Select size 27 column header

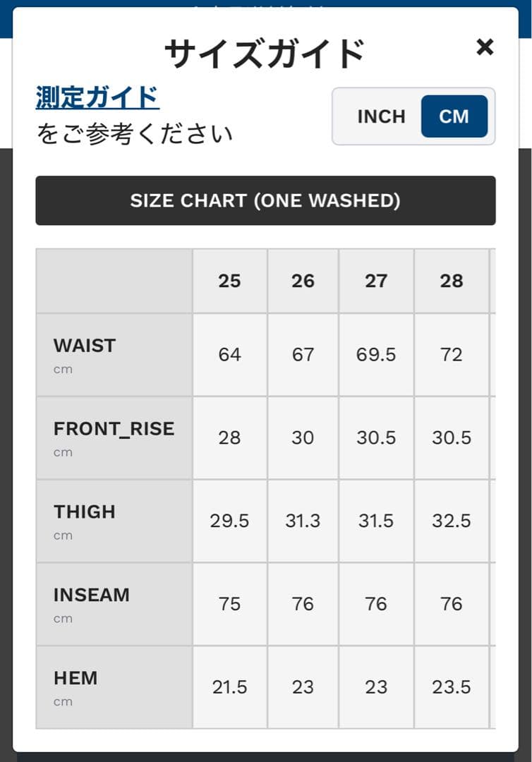376,280
